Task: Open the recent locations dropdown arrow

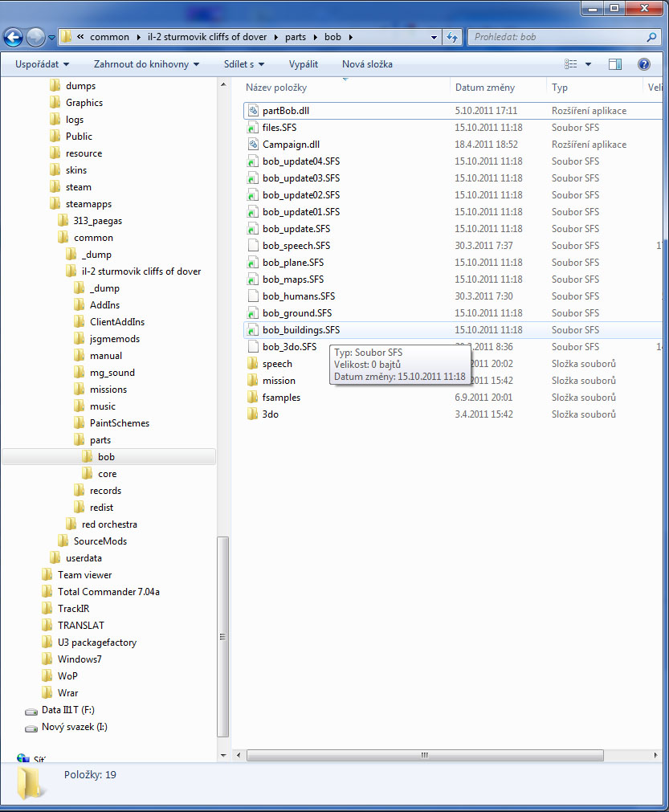Action: tap(51, 37)
